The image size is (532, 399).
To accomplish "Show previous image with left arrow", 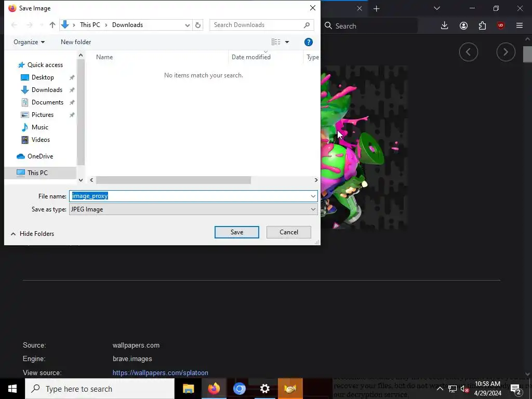I will (x=469, y=52).
